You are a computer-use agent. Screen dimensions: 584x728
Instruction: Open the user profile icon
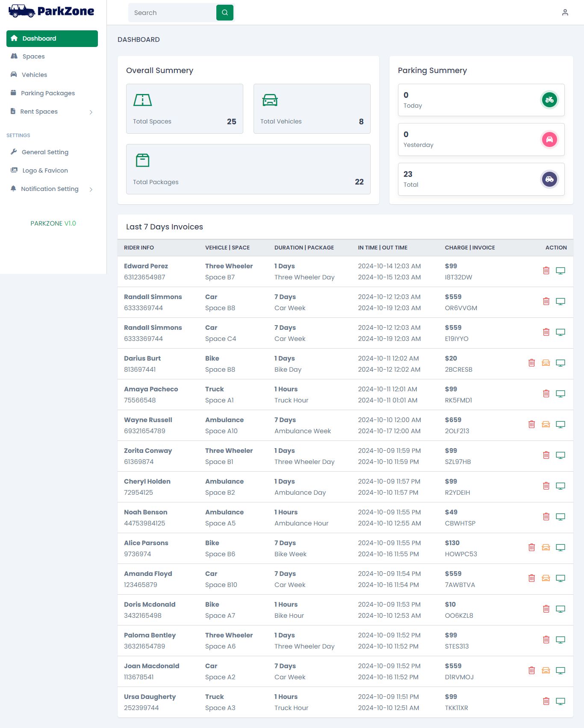[x=565, y=13]
